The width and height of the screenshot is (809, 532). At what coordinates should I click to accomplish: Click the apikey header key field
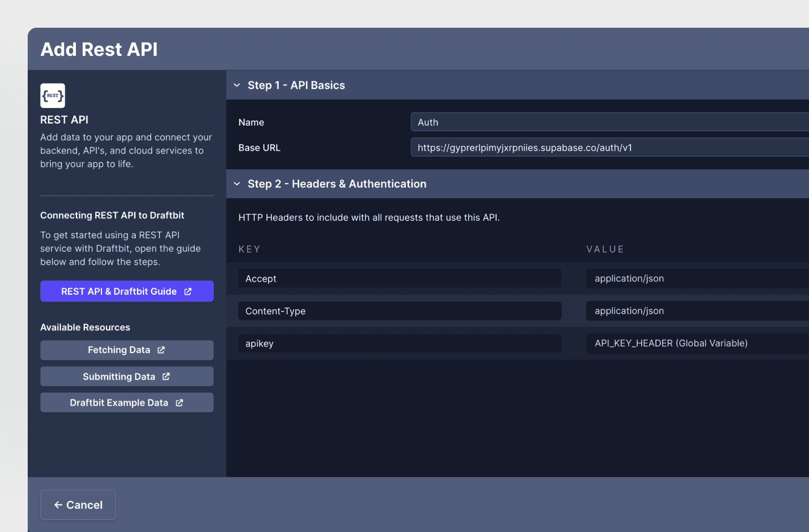pos(399,343)
